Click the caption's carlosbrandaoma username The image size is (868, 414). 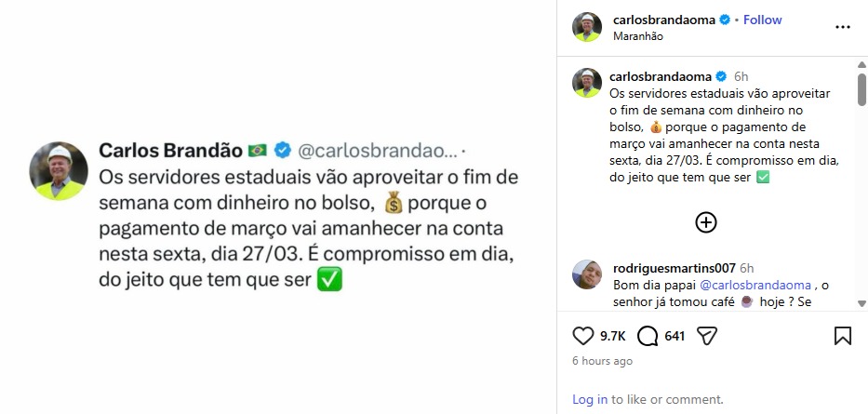662,75
